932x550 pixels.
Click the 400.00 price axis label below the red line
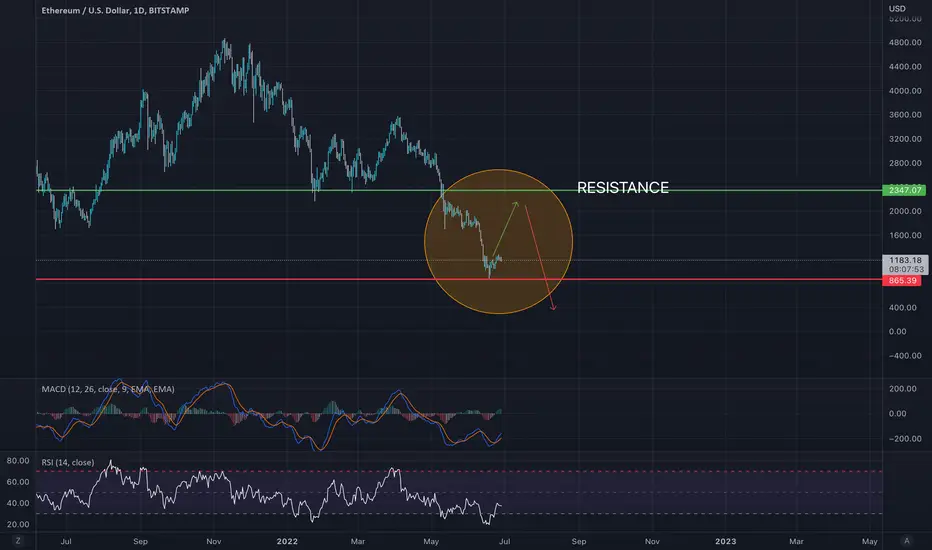[905, 307]
